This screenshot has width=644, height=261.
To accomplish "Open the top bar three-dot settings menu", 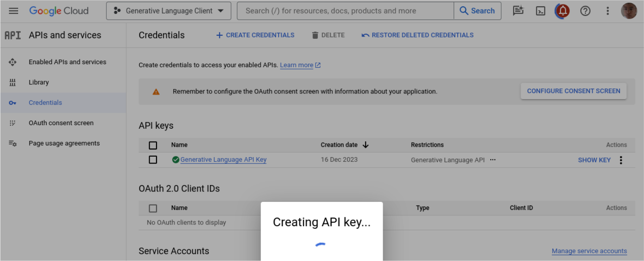I will 608,11.
